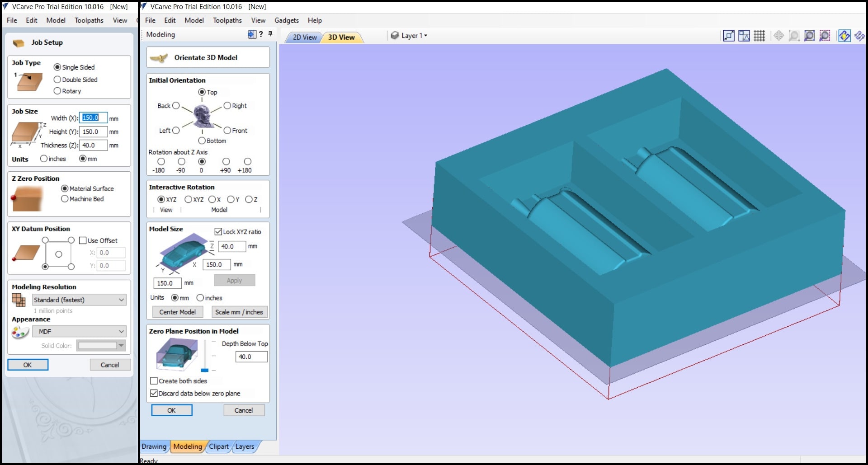This screenshot has width=868, height=465.
Task: Click the Appearance paint palette icon
Action: 20,333
